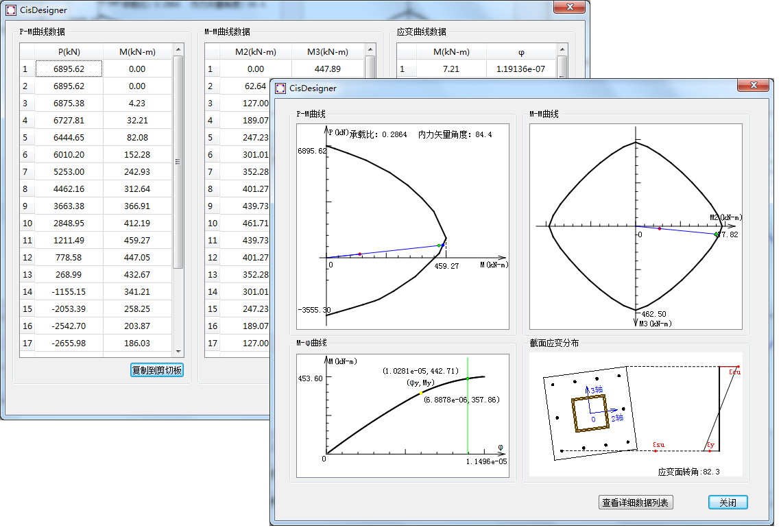781x532 pixels.
Task: Click the P-M table scrollbar down arrow
Action: pos(178,350)
